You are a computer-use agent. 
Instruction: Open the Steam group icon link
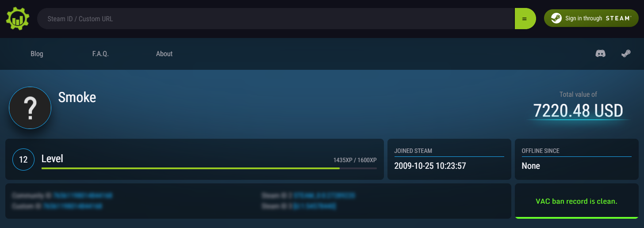coord(626,53)
